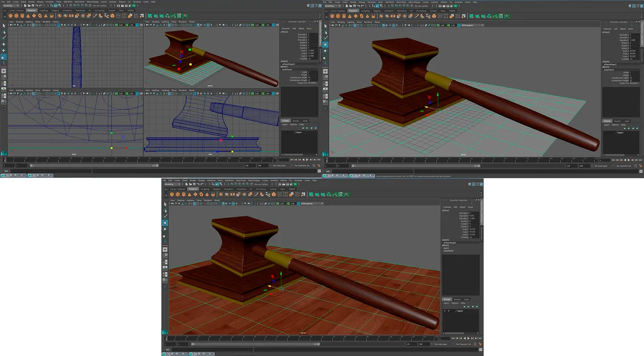Screen dimensions: 644x356
Task: Click the Save scene icon in the top-left window's status line
Action: 33,6
